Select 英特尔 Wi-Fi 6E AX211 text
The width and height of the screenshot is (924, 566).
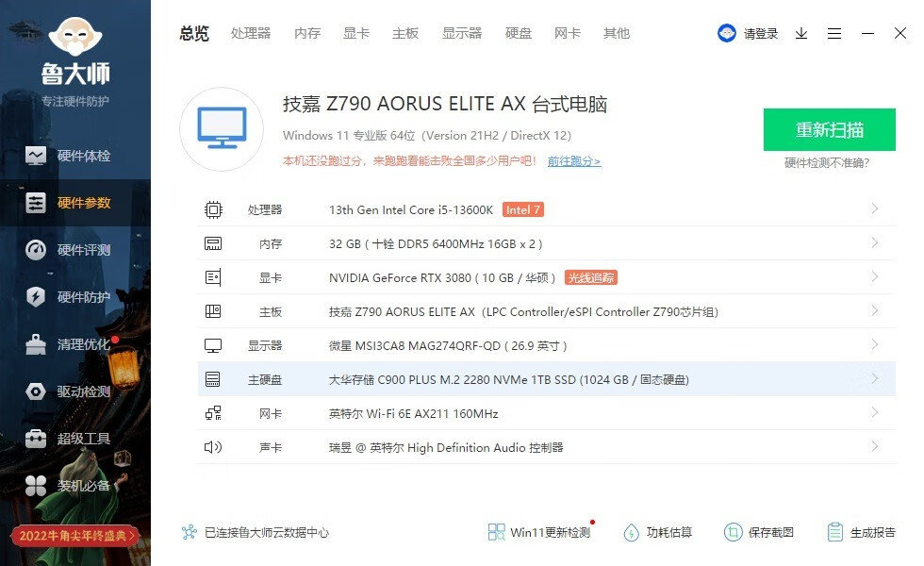click(413, 414)
